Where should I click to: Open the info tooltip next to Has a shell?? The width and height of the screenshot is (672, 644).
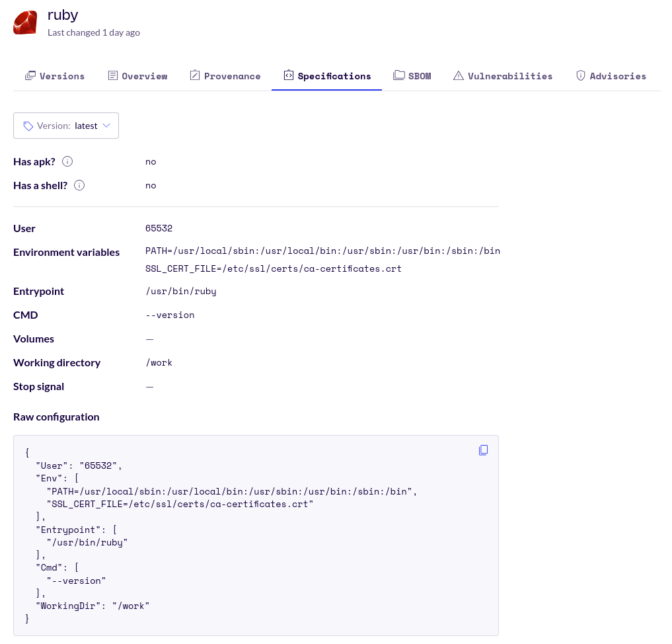pyautogui.click(x=79, y=185)
